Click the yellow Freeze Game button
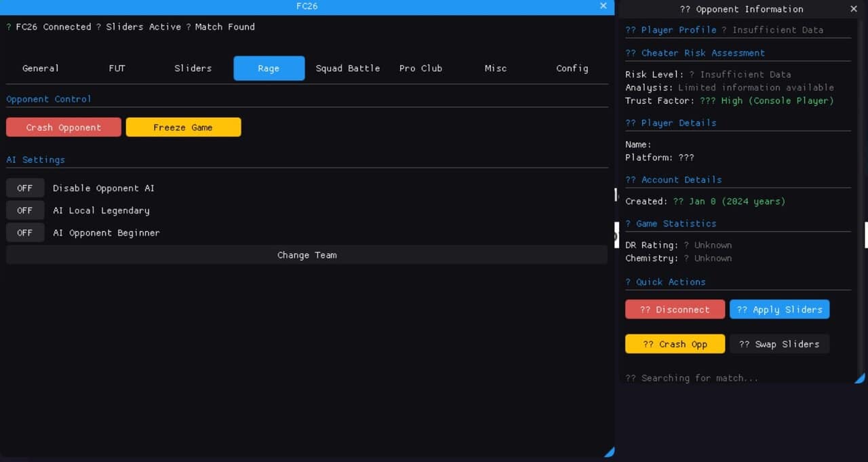The image size is (868, 462). coord(183,128)
